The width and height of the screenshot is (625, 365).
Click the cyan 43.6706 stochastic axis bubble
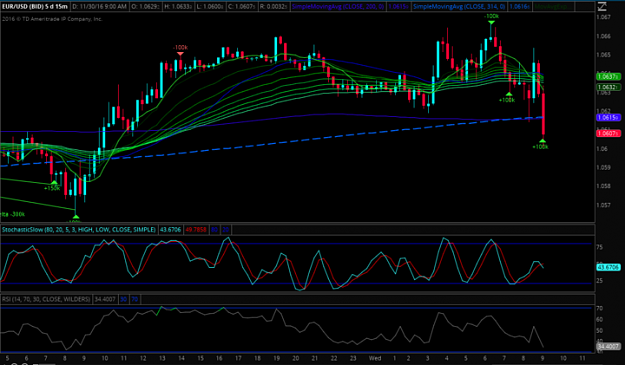(x=608, y=267)
